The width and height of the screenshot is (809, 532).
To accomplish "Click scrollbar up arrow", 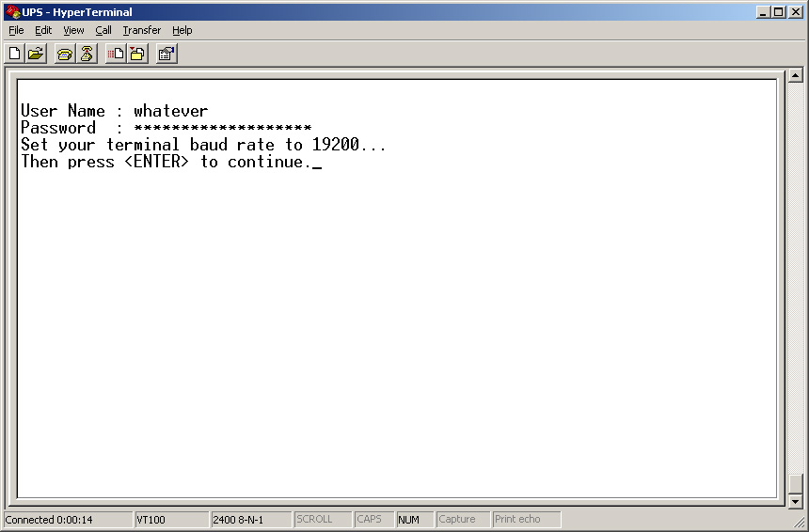I will coord(796,76).
